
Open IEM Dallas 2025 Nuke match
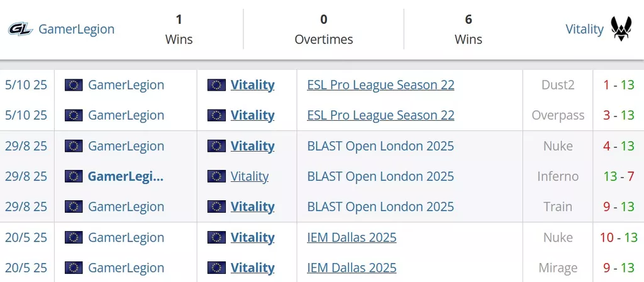[x=352, y=237]
